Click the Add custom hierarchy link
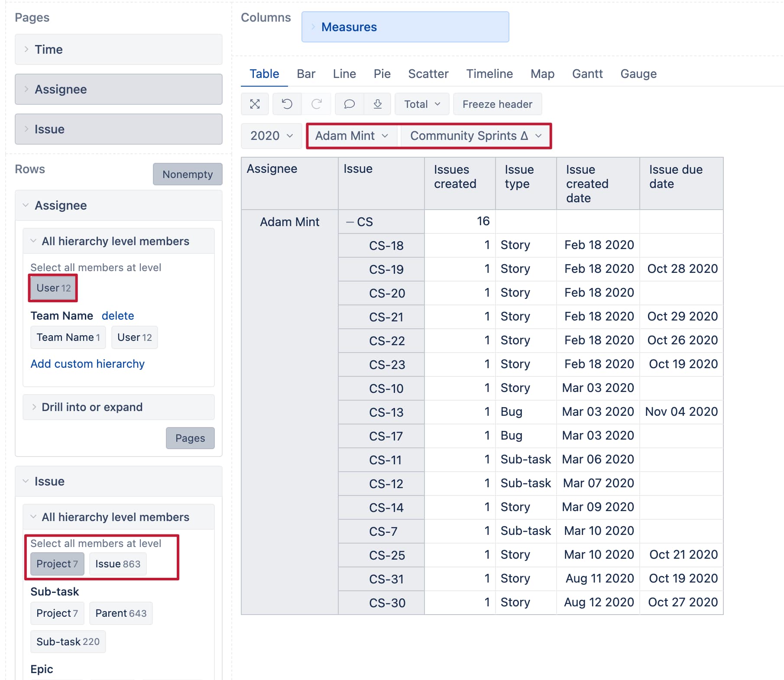Image resolution: width=784 pixels, height=680 pixels. coord(87,363)
